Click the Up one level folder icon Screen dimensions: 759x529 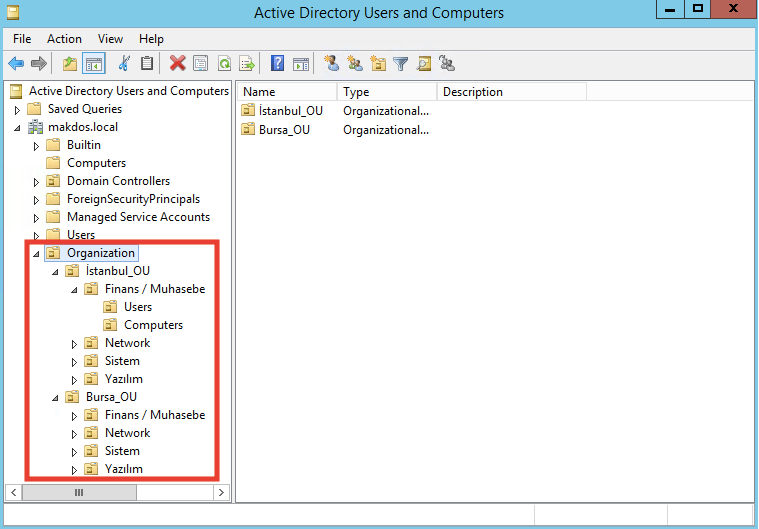[x=69, y=64]
